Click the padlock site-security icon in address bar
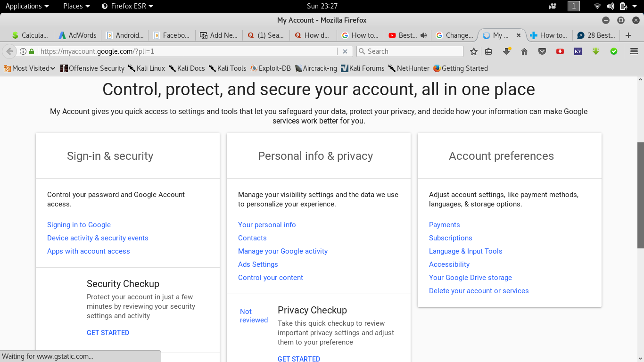The height and width of the screenshot is (362, 644). (31, 51)
